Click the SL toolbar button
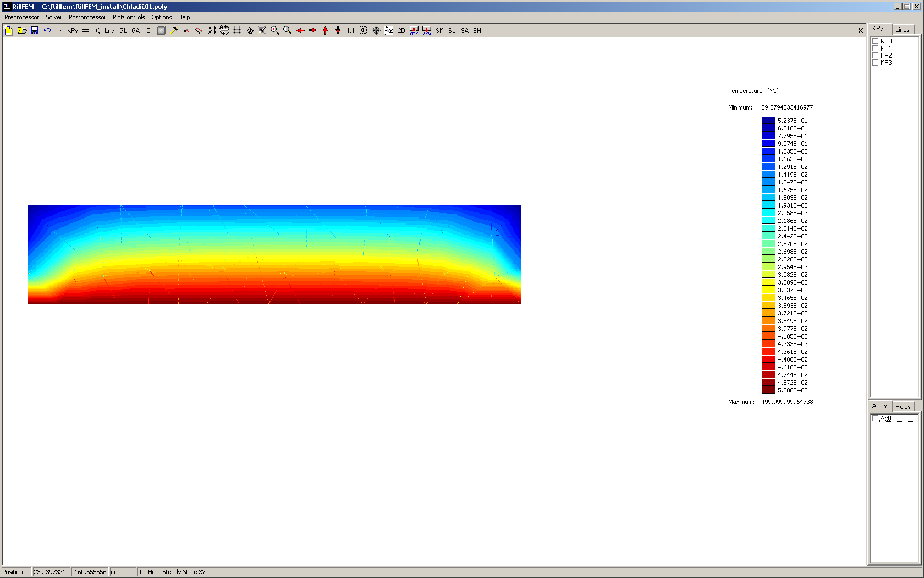The width and height of the screenshot is (924, 578). [452, 31]
